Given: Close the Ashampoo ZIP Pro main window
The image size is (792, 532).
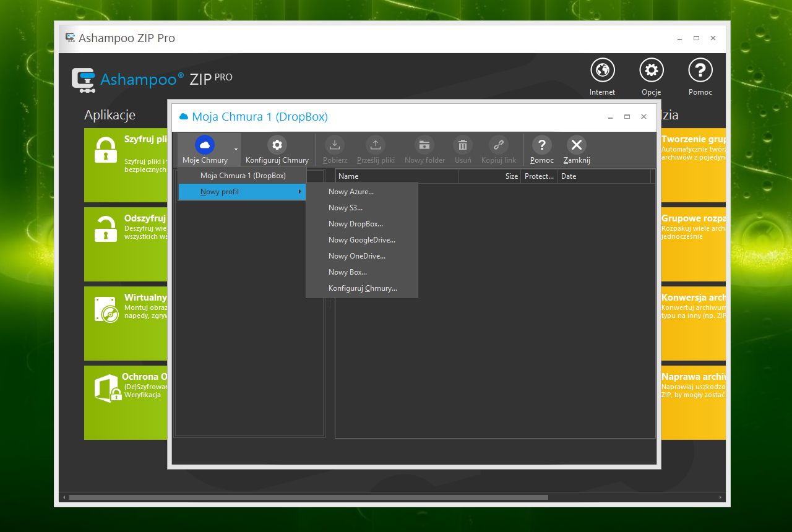Looking at the screenshot, I should point(713,38).
